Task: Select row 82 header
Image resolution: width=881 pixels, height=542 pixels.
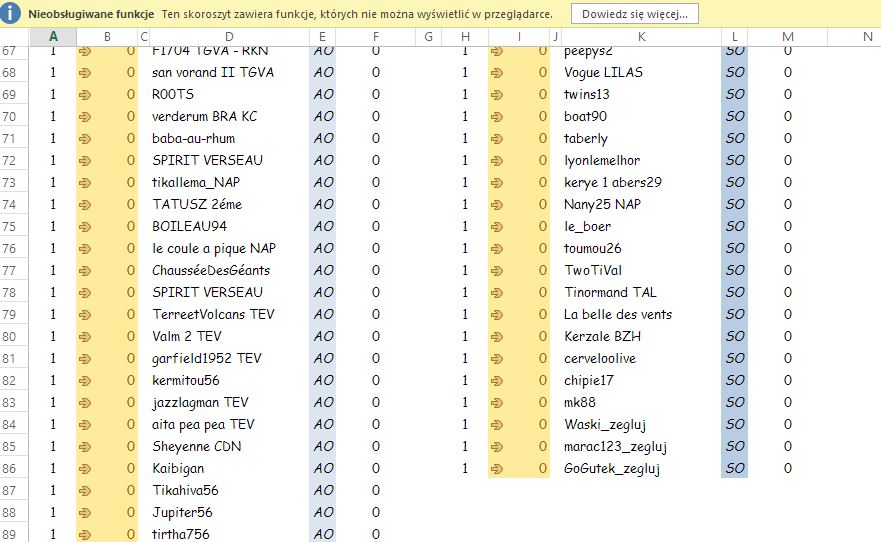Action: point(14,381)
